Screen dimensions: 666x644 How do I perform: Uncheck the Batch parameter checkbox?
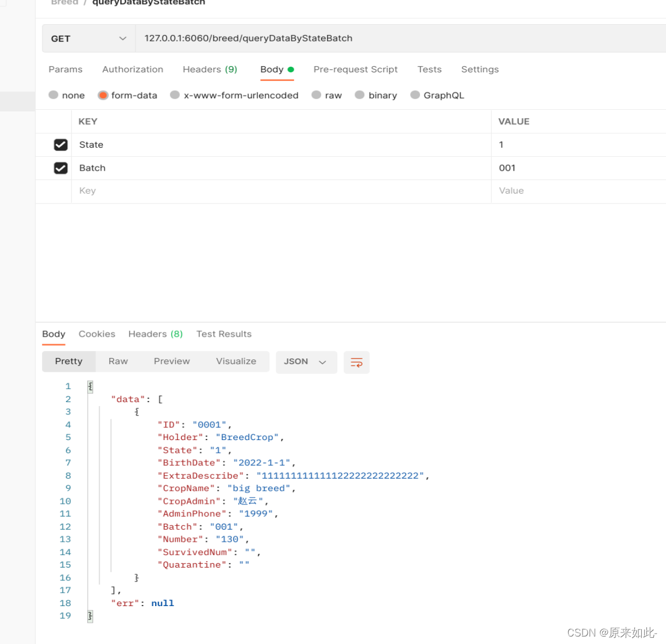[61, 168]
